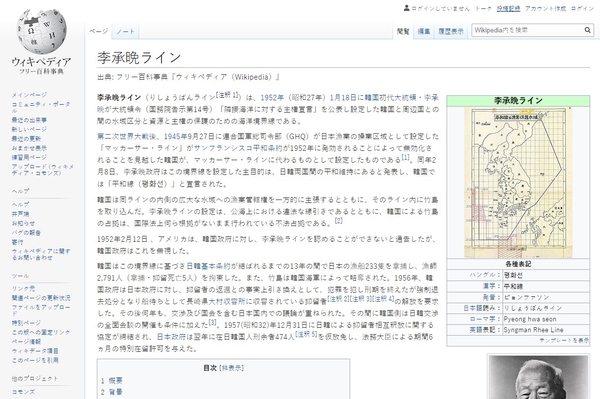Open 関連ページの更新状況 link
The image size is (600, 399).
(41, 298)
